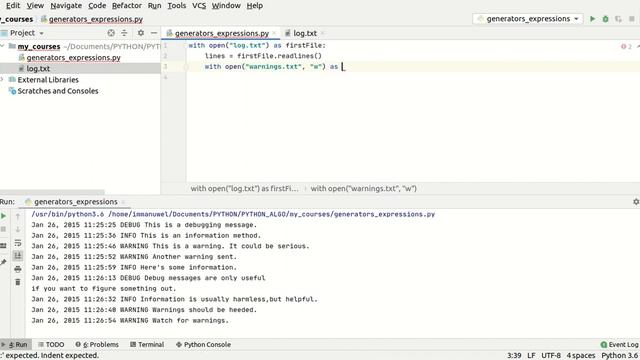Screen dimensions: 640x360
Task: Open the Tools menu
Action: pyautogui.click(x=177, y=6)
